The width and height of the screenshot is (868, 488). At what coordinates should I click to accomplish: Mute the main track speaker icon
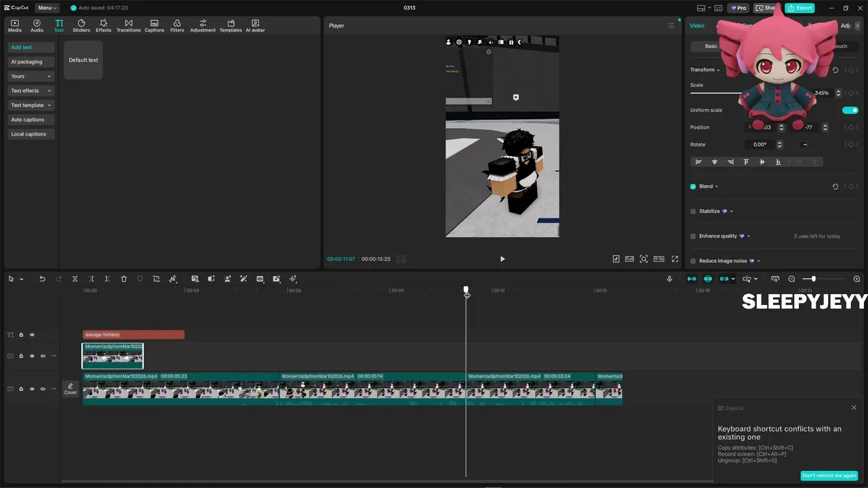[43, 389]
